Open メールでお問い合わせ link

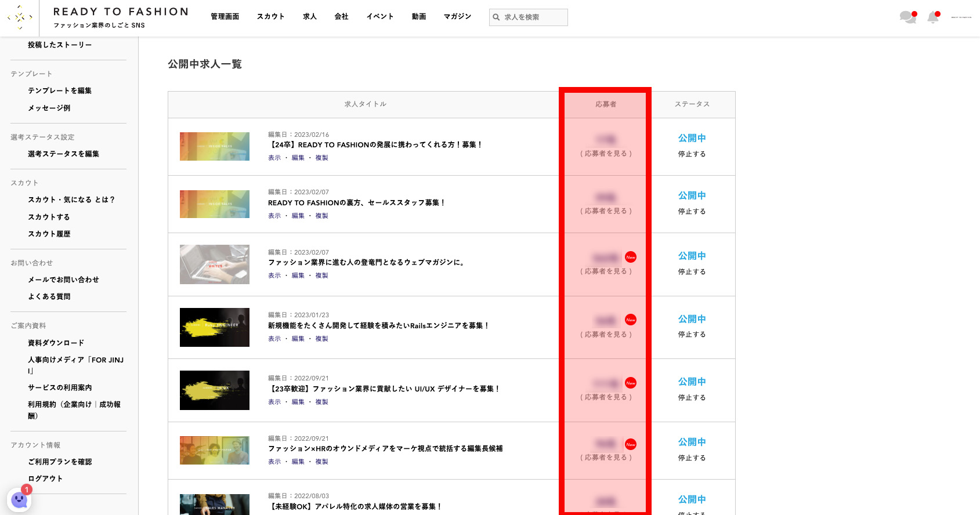tap(63, 280)
